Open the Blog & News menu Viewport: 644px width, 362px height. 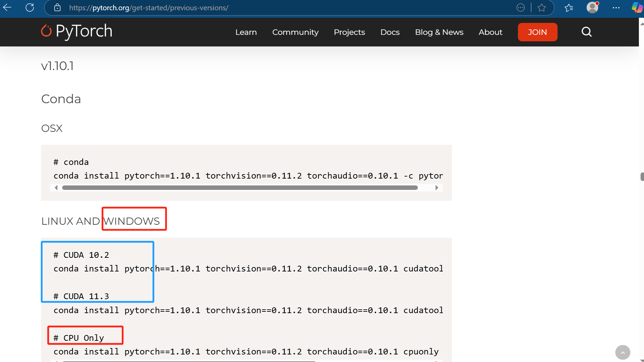click(439, 32)
